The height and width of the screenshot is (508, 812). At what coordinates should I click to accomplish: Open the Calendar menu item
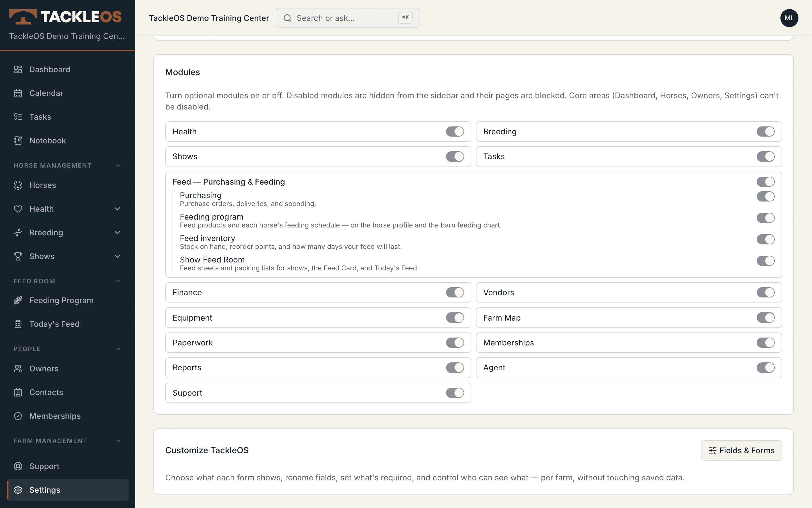[67, 93]
